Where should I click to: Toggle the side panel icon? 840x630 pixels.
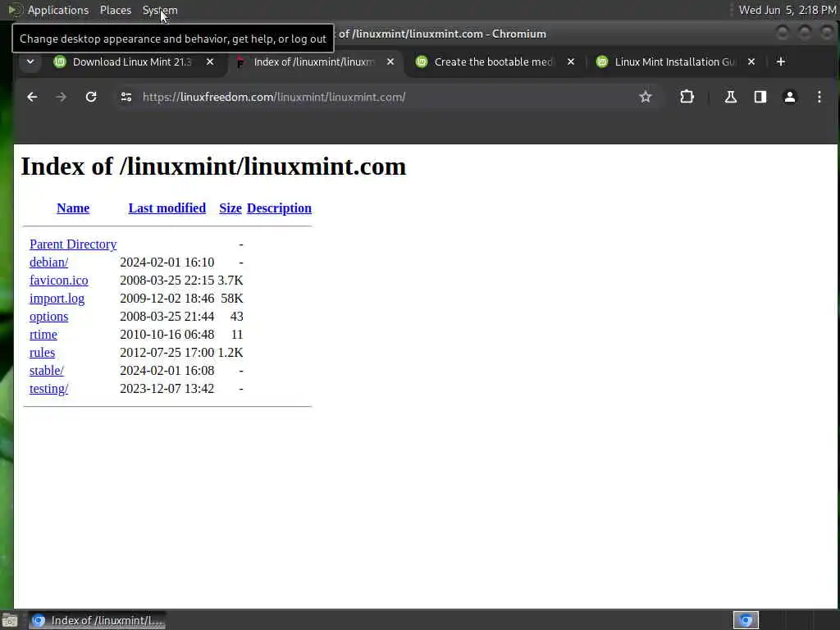760,97
